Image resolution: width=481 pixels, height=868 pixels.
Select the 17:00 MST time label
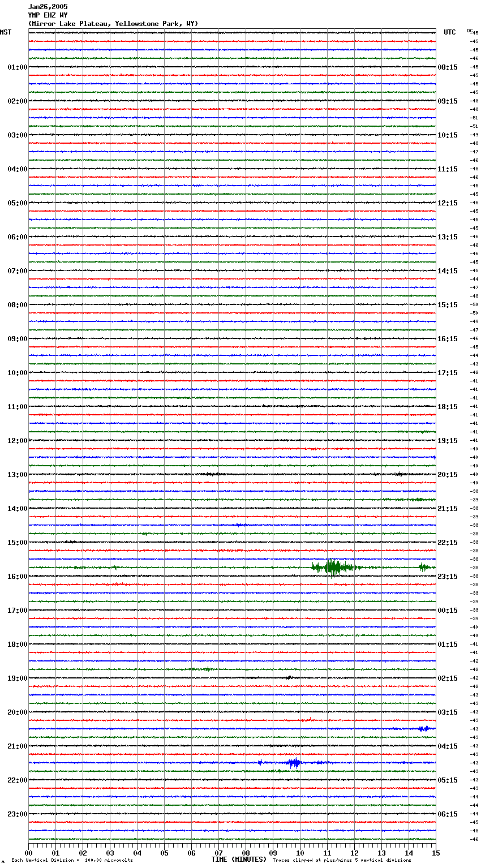[x=18, y=611]
